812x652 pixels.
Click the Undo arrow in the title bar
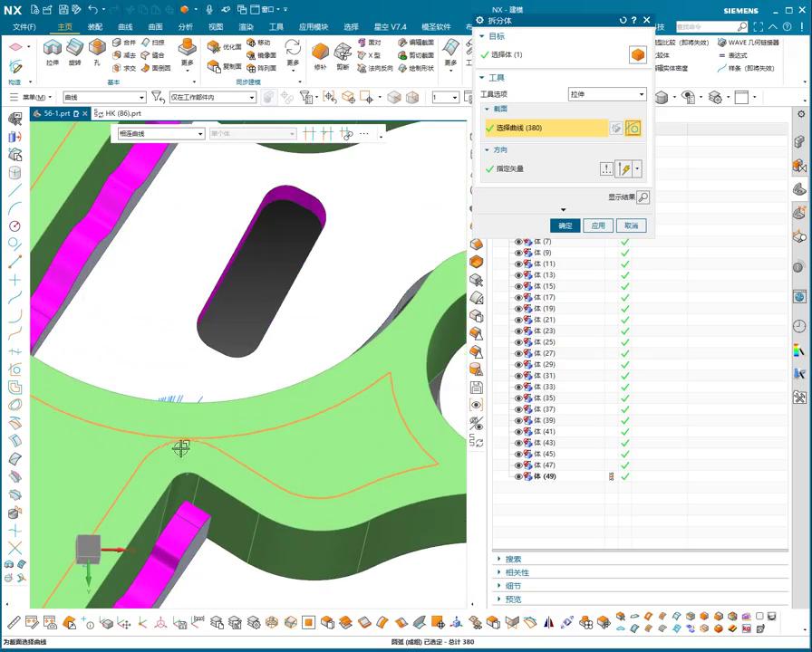click(x=92, y=9)
